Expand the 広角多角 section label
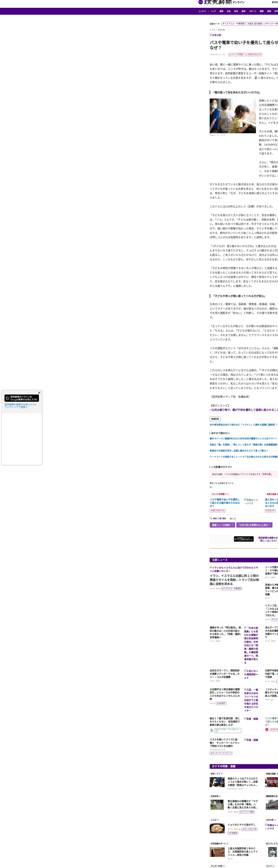The width and height of the screenshot is (278, 868). click(x=216, y=796)
